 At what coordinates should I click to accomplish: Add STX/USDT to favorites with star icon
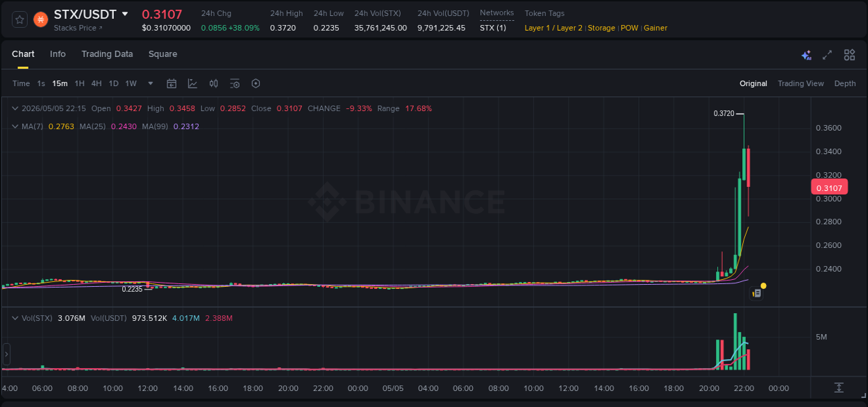tap(19, 19)
